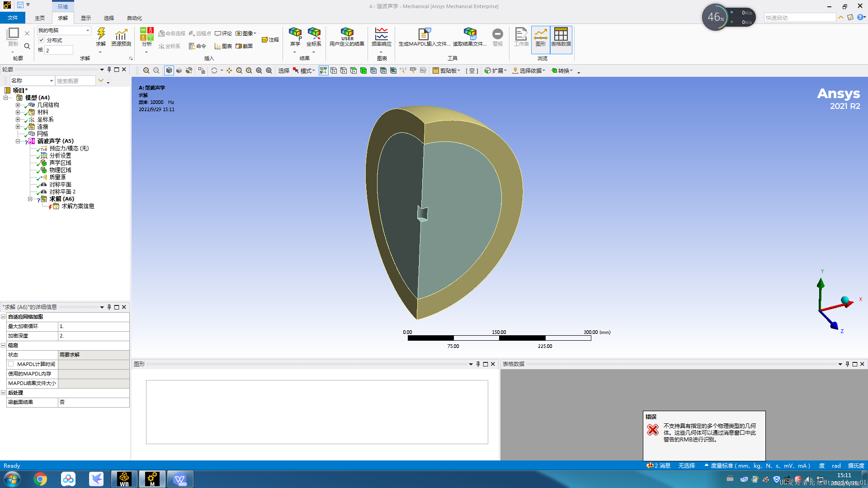This screenshot has height=488, width=868.
Task: Toggle shaded exterior and edges display cube
Action: [x=169, y=70]
